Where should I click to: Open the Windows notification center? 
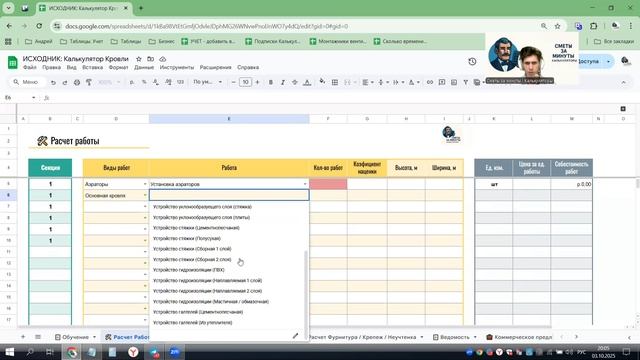point(627,352)
